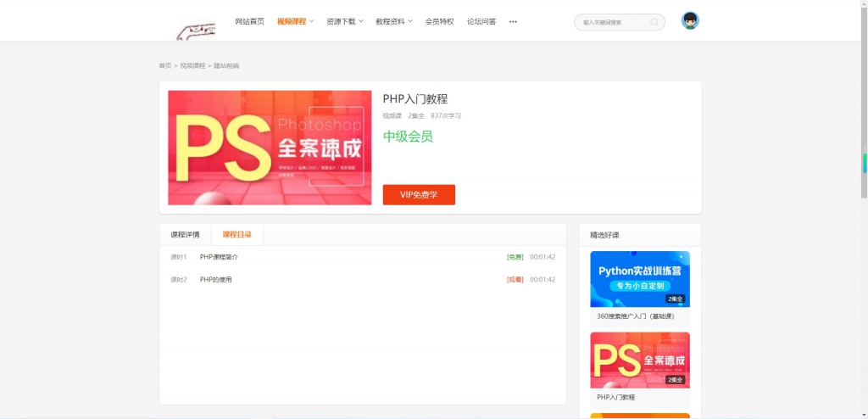
Task: Click 建站前端 in the breadcrumb
Action: tap(227, 65)
